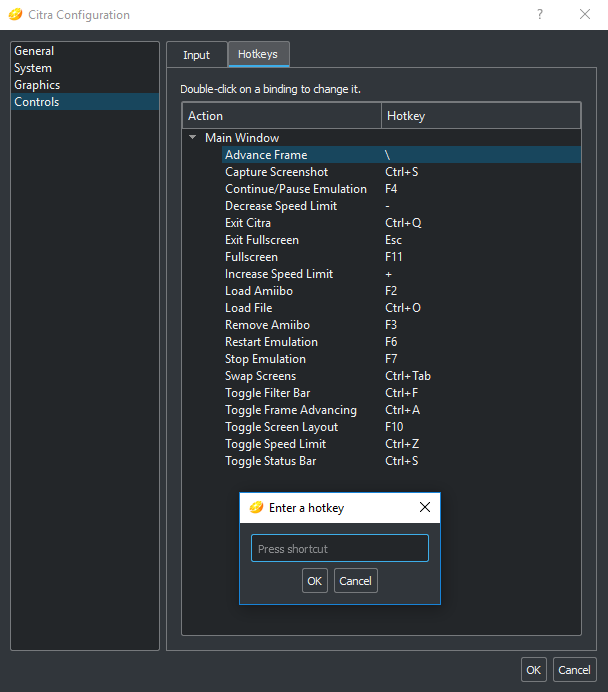Select the Exit Fullscreen action

pos(262,240)
